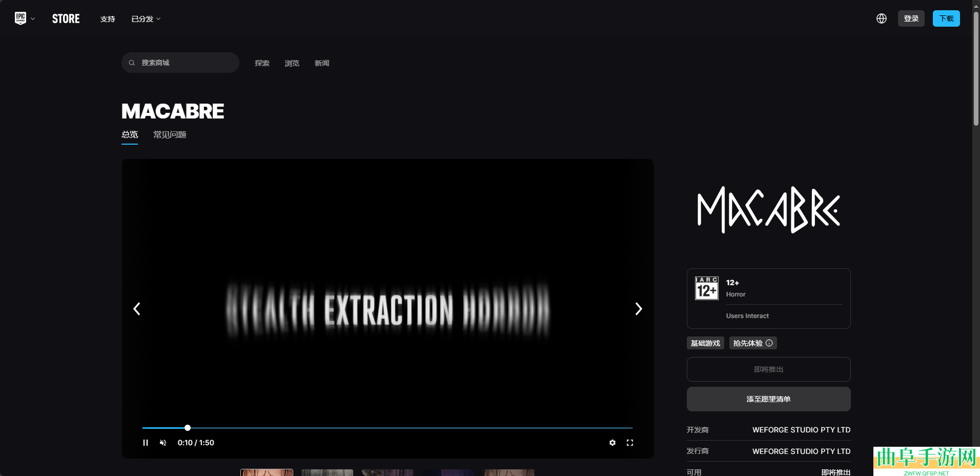980x476 pixels.
Task: Expand the 已分发 dropdown menu
Action: [x=146, y=19]
